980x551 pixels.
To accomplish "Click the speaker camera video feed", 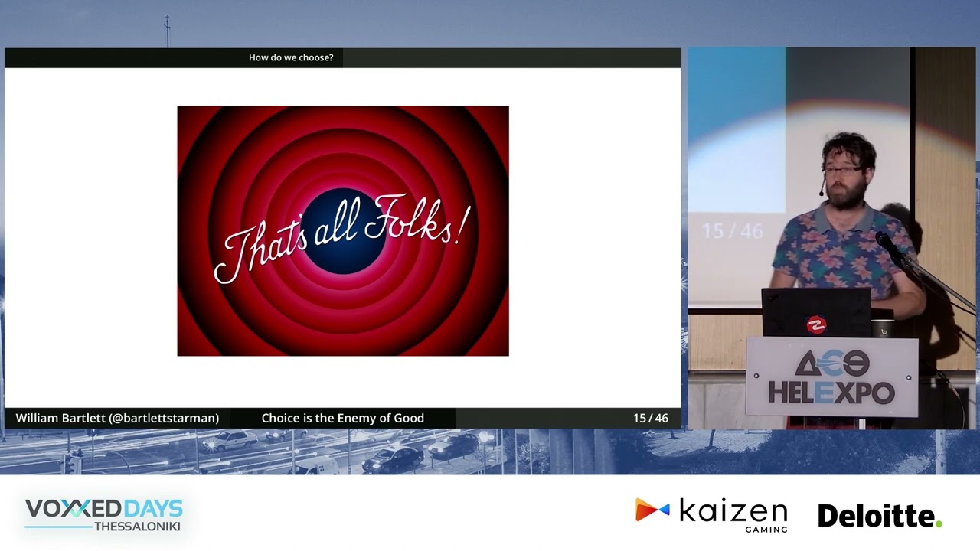I will click(x=832, y=238).
